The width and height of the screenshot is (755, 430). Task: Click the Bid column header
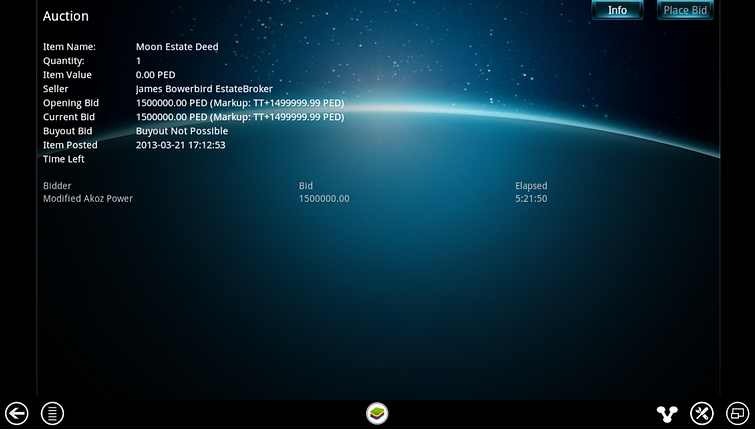click(x=306, y=185)
